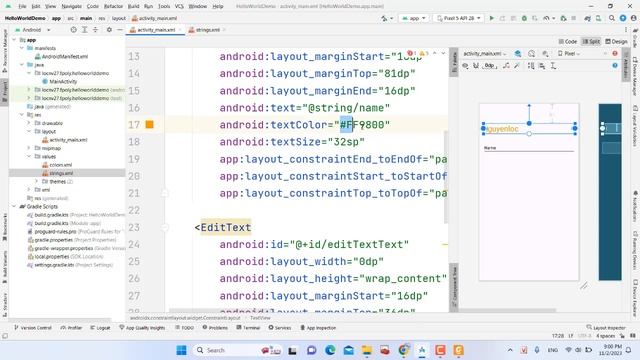This screenshot has width=640, height=360.
Task: Open the Refactor menu
Action: click(113, 6)
